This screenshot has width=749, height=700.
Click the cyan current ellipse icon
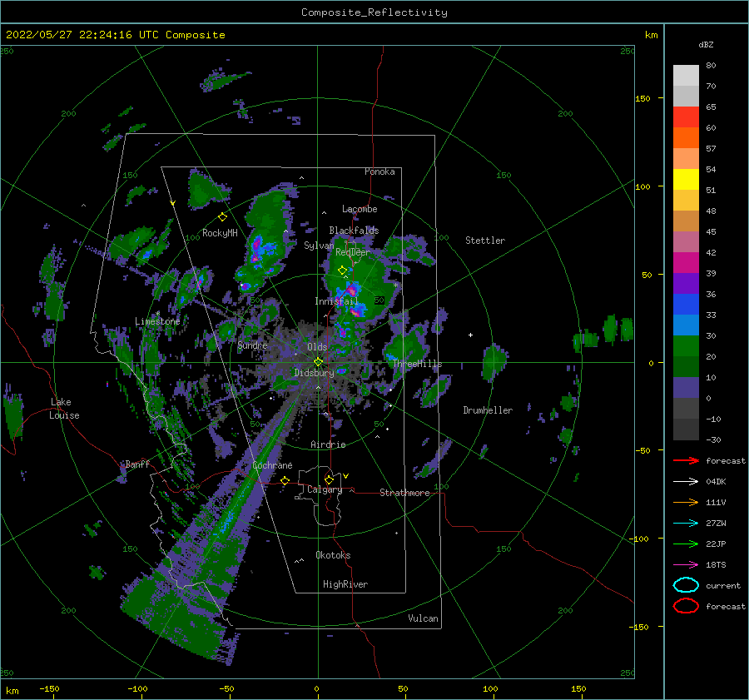coord(686,585)
